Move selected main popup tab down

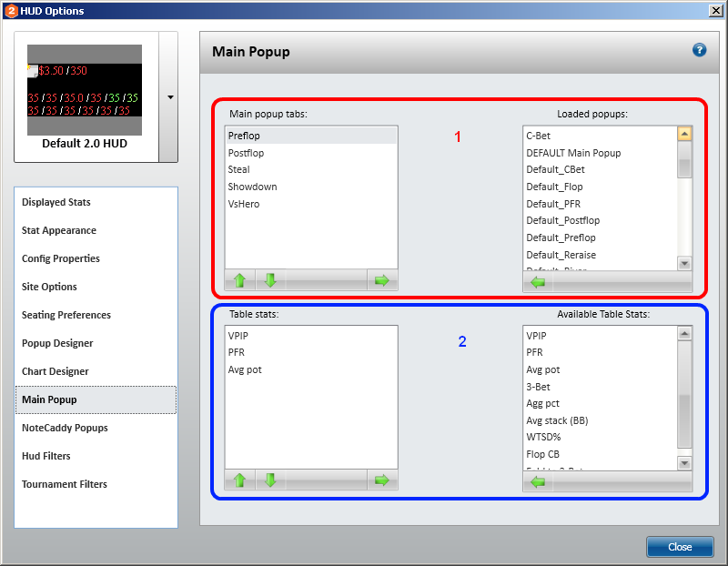[270, 280]
